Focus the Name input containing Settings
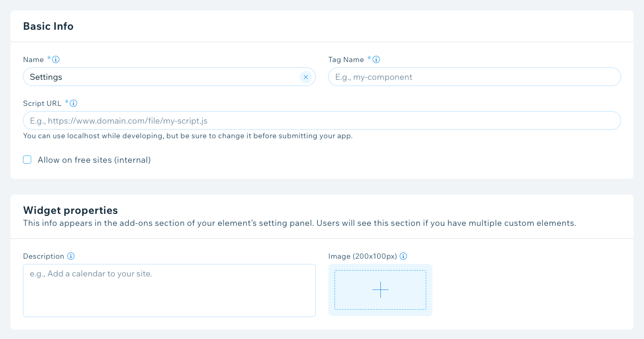The height and width of the screenshot is (339, 644). tap(169, 77)
